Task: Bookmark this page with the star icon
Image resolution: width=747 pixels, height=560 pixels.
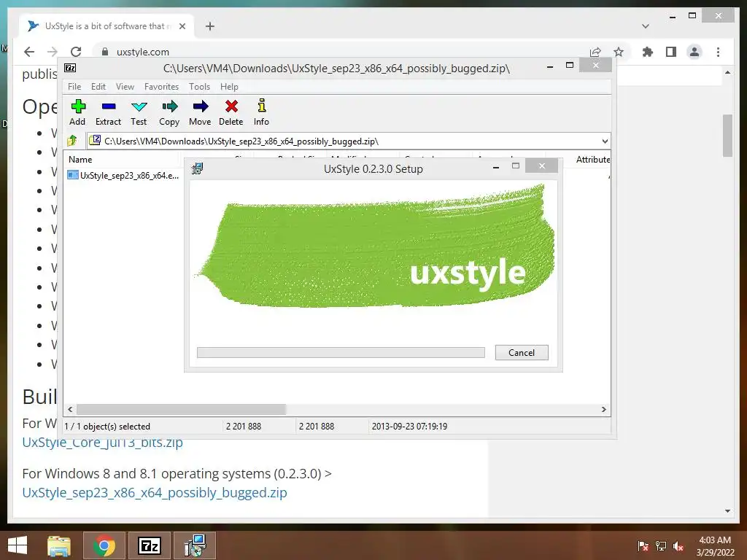Action: click(x=619, y=52)
